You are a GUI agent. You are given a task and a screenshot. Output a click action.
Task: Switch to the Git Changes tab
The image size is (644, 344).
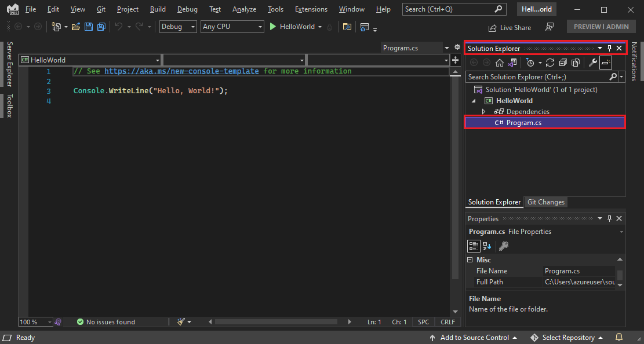(x=545, y=202)
